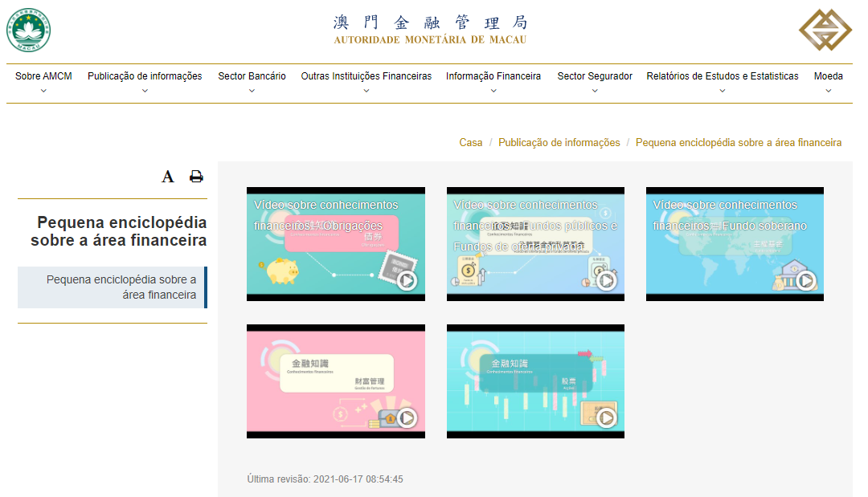The image size is (868, 497).
Task: Click the font size 'A' icon
Action: tap(167, 177)
